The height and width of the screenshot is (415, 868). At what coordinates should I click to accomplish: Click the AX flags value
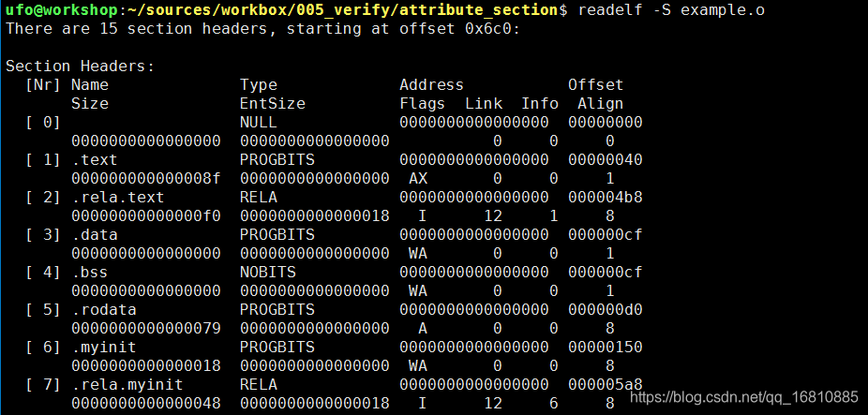pyautogui.click(x=417, y=179)
